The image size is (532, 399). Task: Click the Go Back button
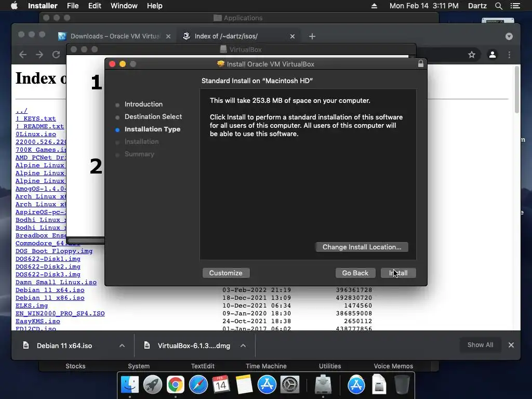tap(355, 273)
